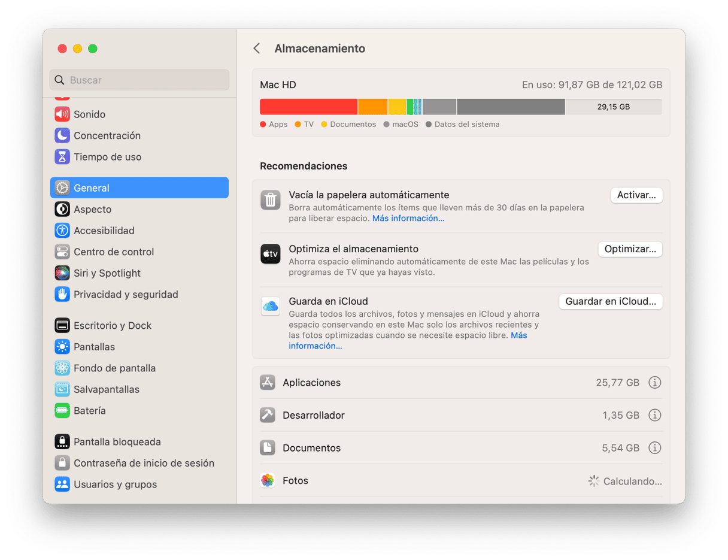
Task: Click the Salvapantallas icon
Action: (x=62, y=389)
